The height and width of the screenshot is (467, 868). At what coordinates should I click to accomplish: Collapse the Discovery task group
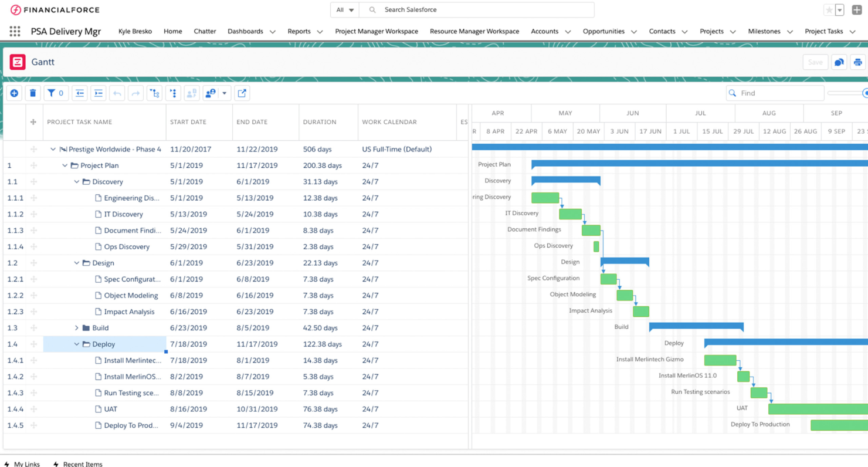pyautogui.click(x=76, y=182)
